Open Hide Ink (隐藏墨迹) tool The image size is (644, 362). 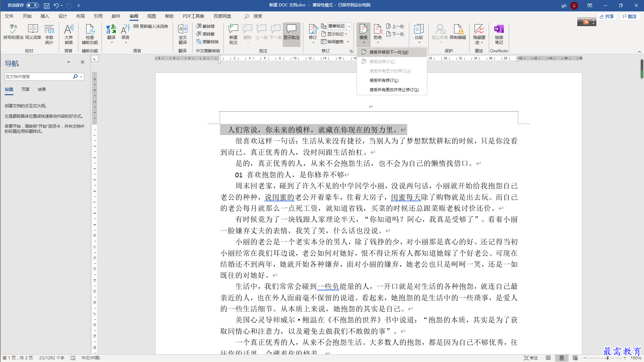point(479,34)
